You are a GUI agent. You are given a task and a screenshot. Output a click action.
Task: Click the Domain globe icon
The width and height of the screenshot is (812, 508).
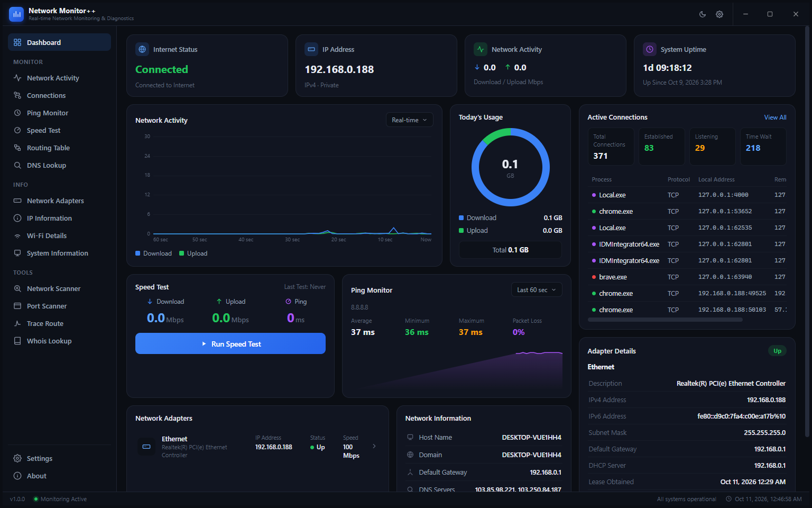410,455
